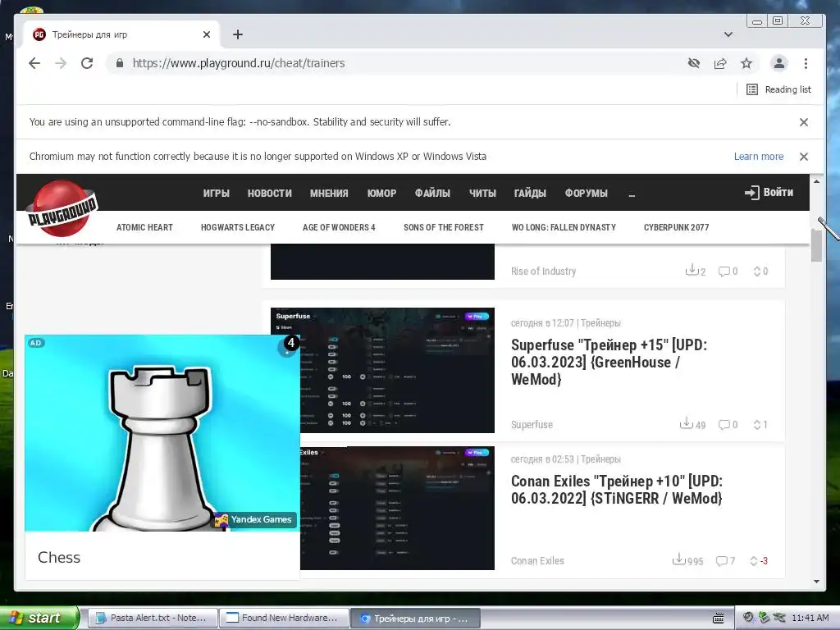Viewport: 840px width, 630px height.
Task: Click the forward navigation arrow
Action: (61, 63)
